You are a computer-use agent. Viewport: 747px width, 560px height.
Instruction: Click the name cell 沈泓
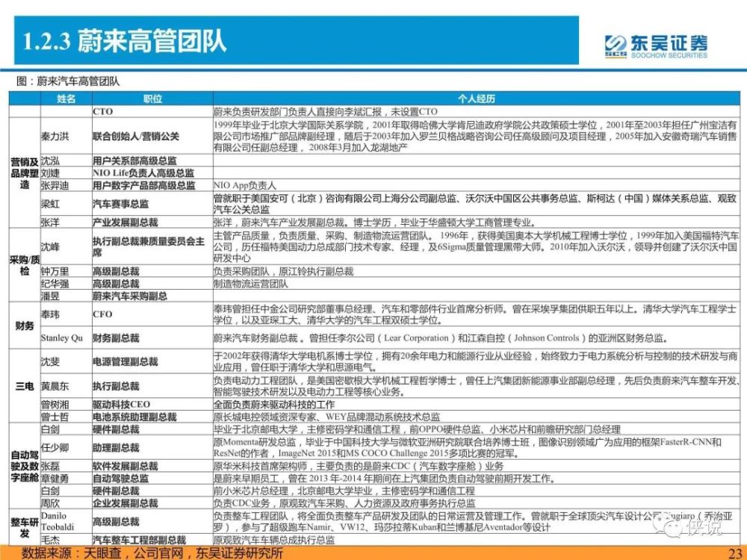66,161
